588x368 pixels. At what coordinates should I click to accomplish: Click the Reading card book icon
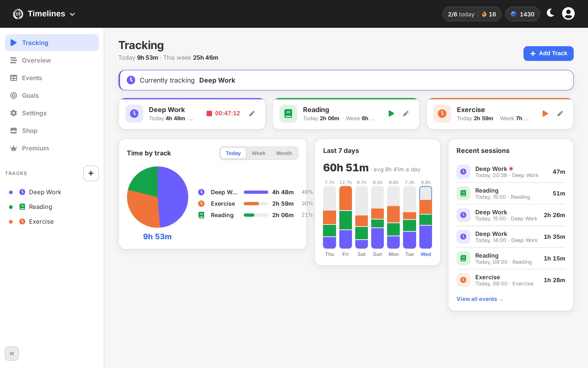coord(288,113)
